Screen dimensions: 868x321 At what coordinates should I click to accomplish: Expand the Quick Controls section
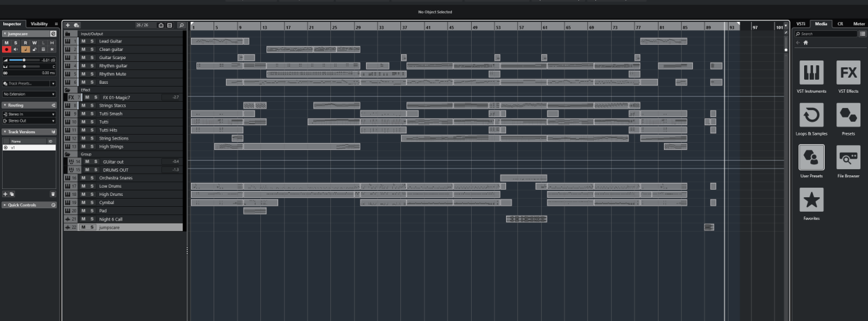click(29, 205)
